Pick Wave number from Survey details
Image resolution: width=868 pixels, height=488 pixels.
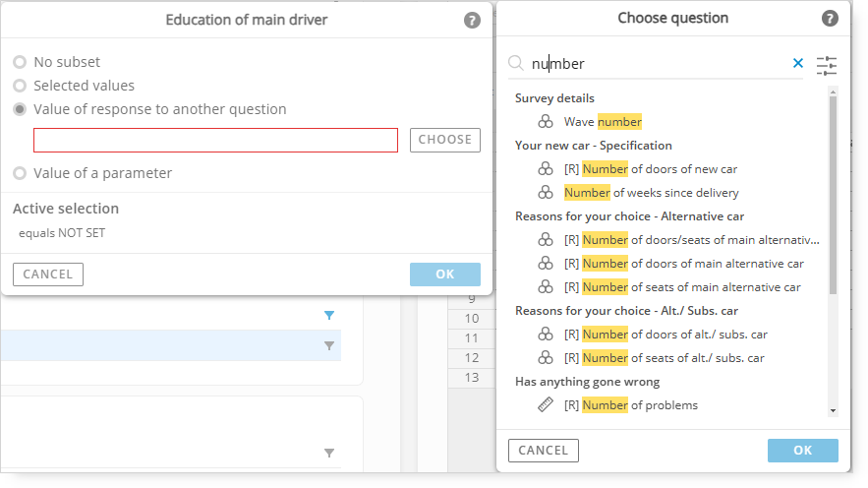(603, 122)
